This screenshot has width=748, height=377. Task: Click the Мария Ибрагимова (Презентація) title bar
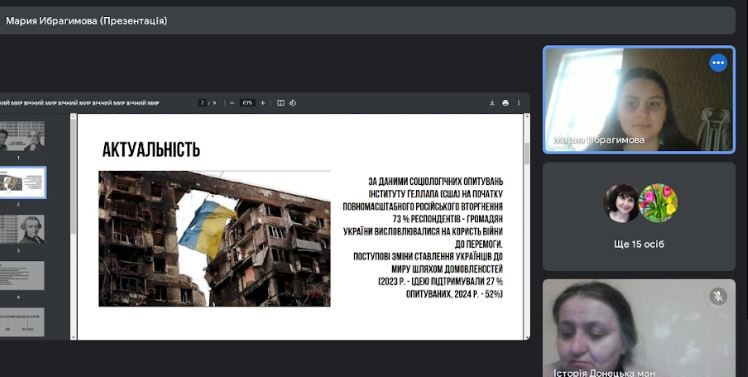point(367,21)
